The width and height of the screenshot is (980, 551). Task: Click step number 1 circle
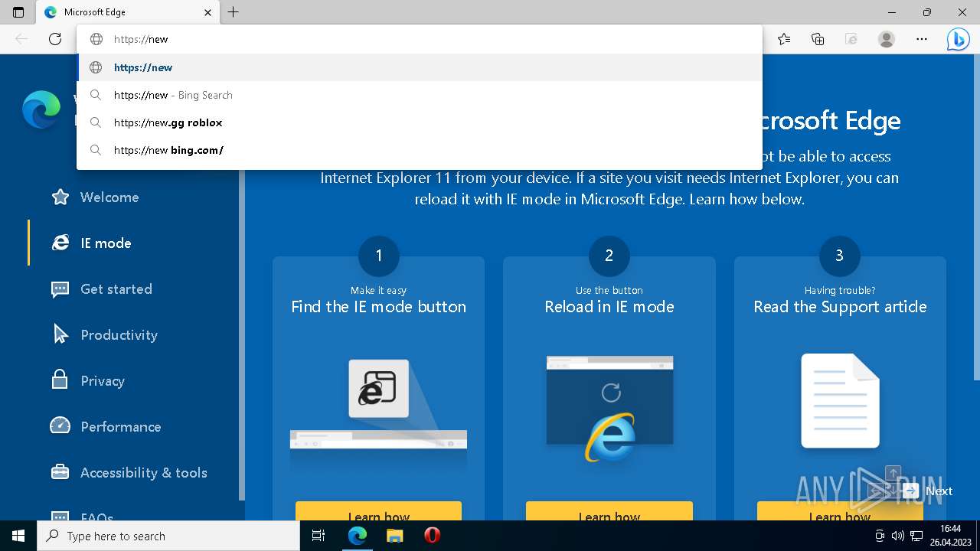pyautogui.click(x=378, y=256)
